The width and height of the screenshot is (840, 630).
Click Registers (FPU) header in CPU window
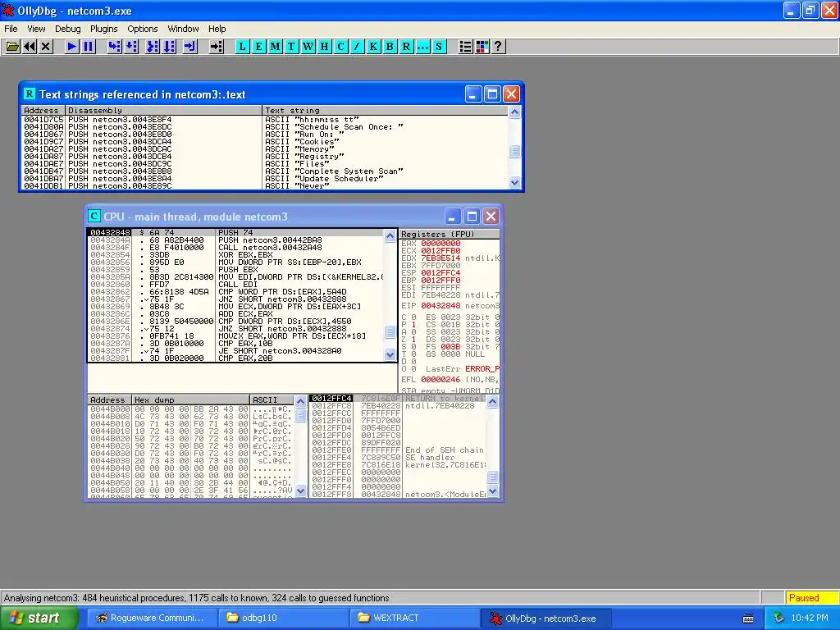click(x=450, y=234)
